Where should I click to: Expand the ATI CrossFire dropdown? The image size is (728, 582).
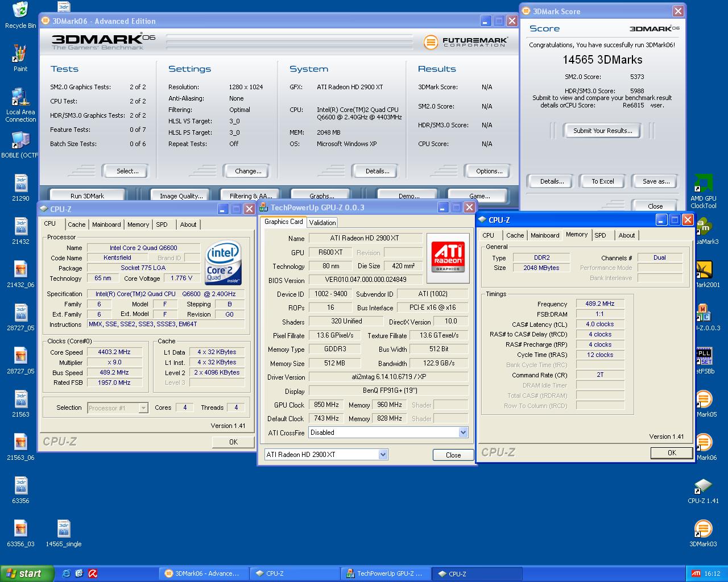pos(462,433)
